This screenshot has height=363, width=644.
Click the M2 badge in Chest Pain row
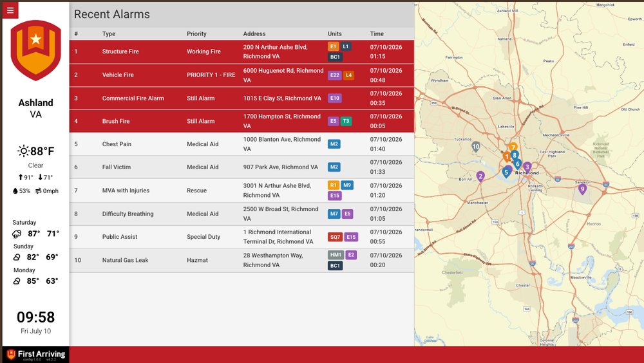(334, 144)
